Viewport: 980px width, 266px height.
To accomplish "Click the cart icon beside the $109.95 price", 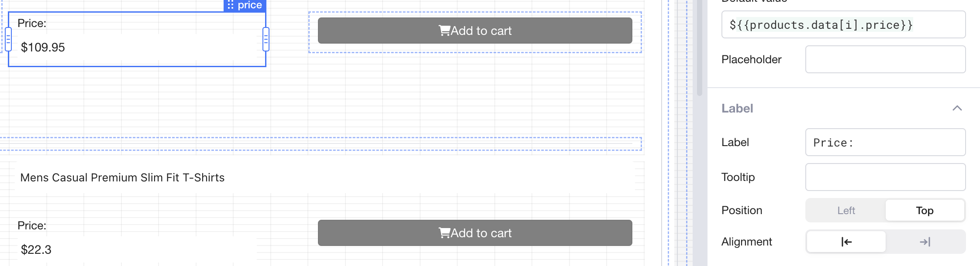I will (444, 31).
